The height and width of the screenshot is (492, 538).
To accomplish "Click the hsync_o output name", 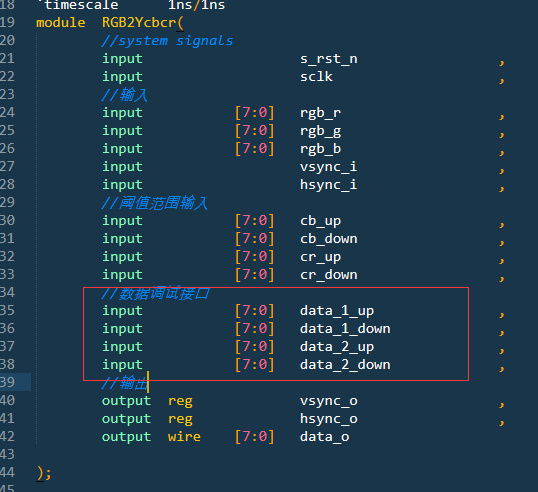I will (x=329, y=419).
